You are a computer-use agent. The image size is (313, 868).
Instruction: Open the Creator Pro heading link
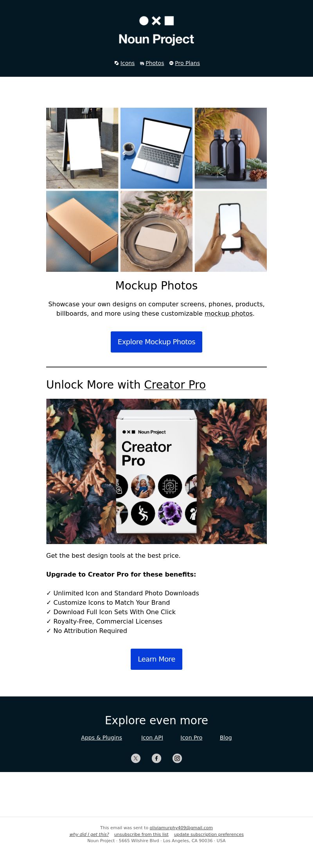click(175, 385)
